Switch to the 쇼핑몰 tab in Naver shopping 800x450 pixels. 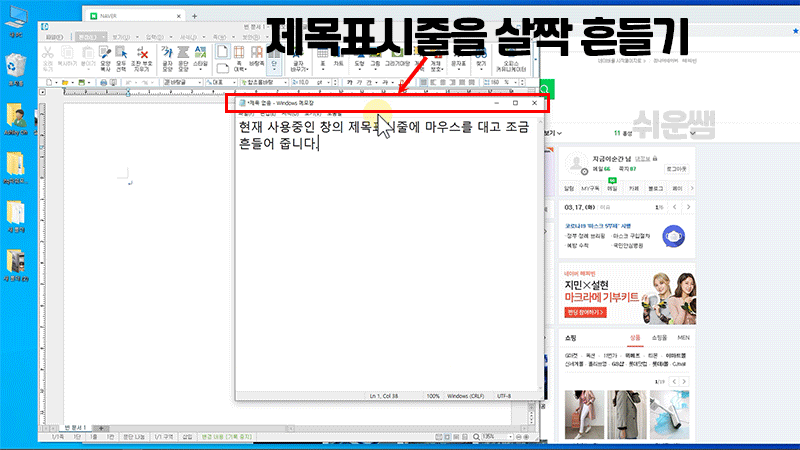(659, 338)
